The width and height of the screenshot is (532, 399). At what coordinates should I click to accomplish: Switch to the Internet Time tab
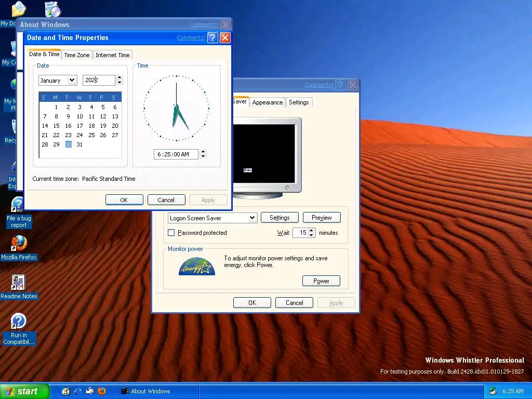click(113, 55)
